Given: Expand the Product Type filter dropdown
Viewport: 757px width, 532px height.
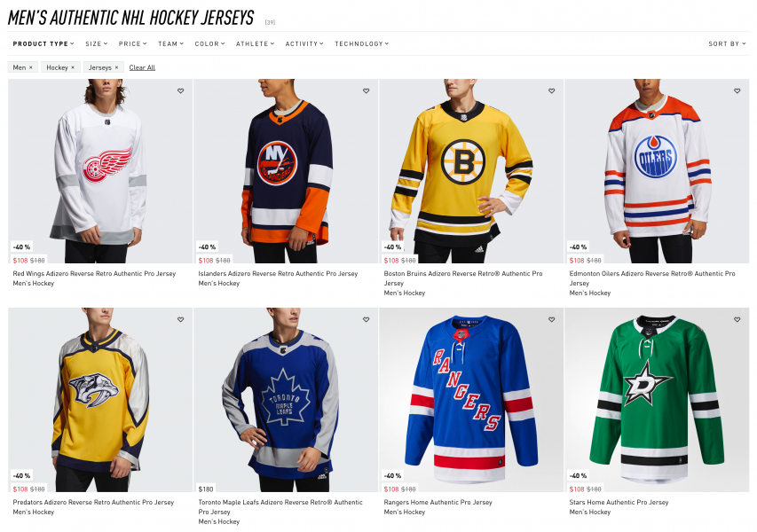Looking at the screenshot, I should (44, 43).
